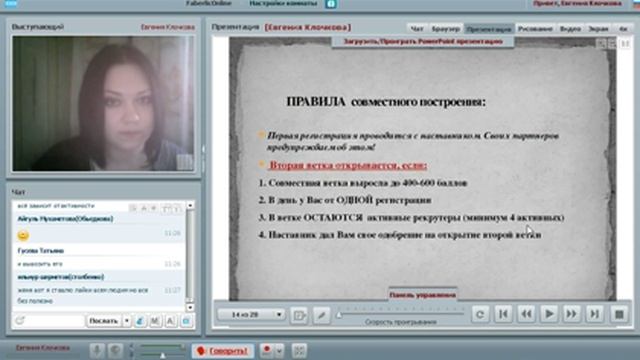The height and width of the screenshot is (360, 640).
Task: Click the Говорить! button
Action: click(x=223, y=351)
